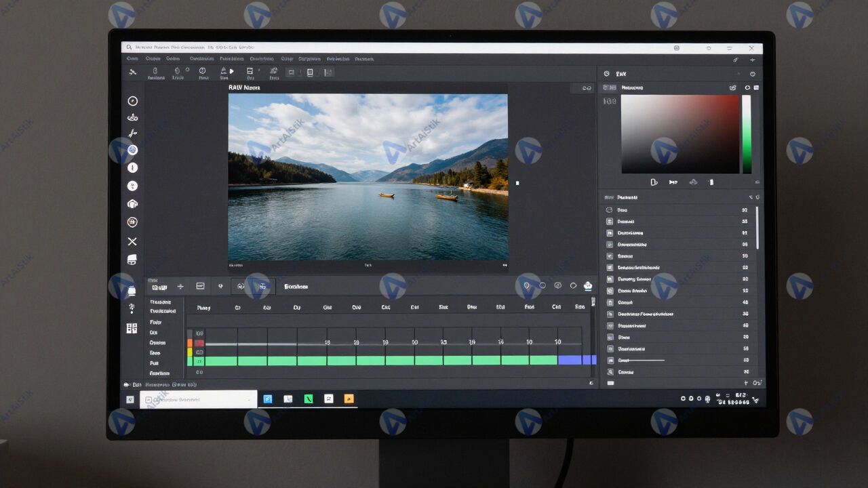The image size is (868, 488).
Task: Click the headphones icon in the left sidebar
Action: coord(132,204)
